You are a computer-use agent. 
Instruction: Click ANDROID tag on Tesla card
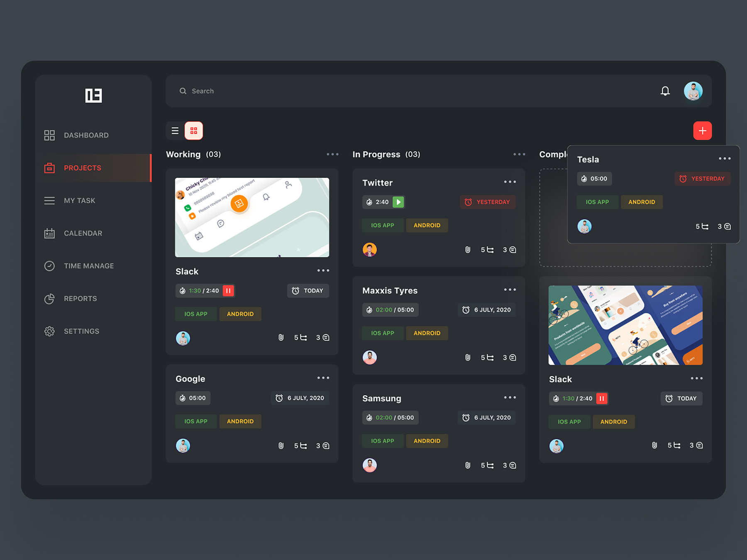(642, 202)
